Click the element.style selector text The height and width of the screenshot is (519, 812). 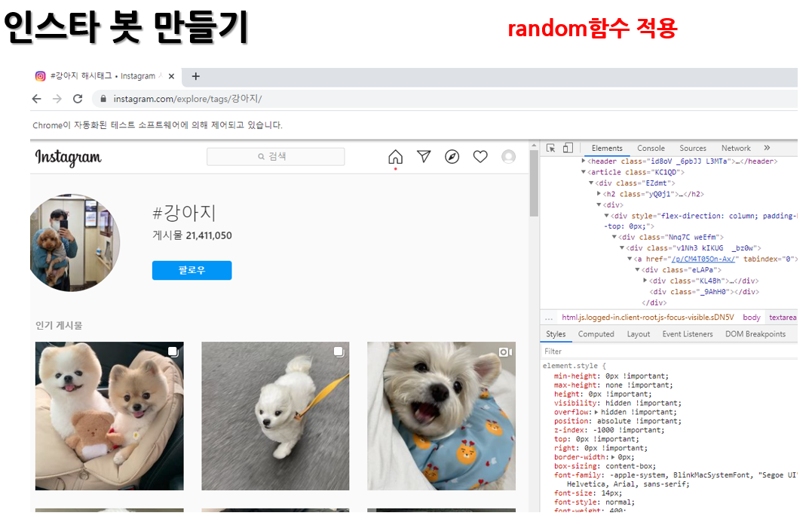(x=570, y=366)
